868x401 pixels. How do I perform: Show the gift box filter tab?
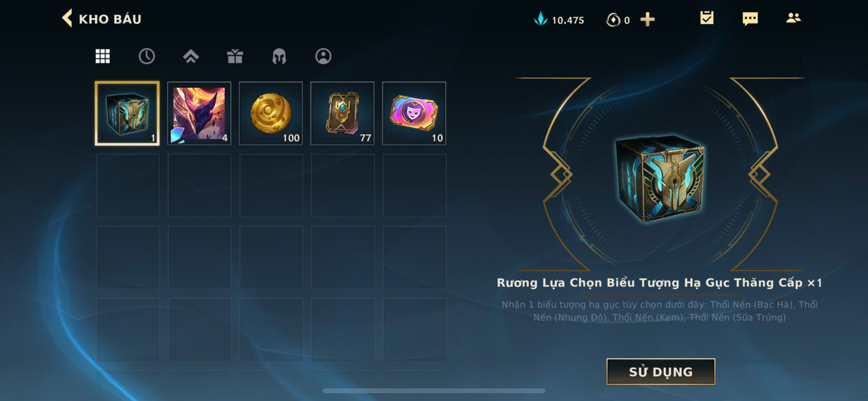point(235,56)
